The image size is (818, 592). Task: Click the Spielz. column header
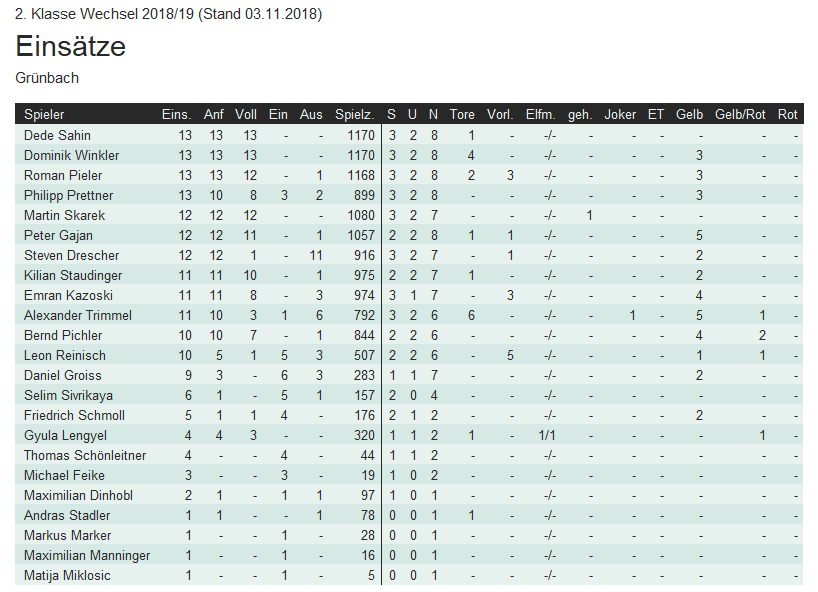point(355,114)
